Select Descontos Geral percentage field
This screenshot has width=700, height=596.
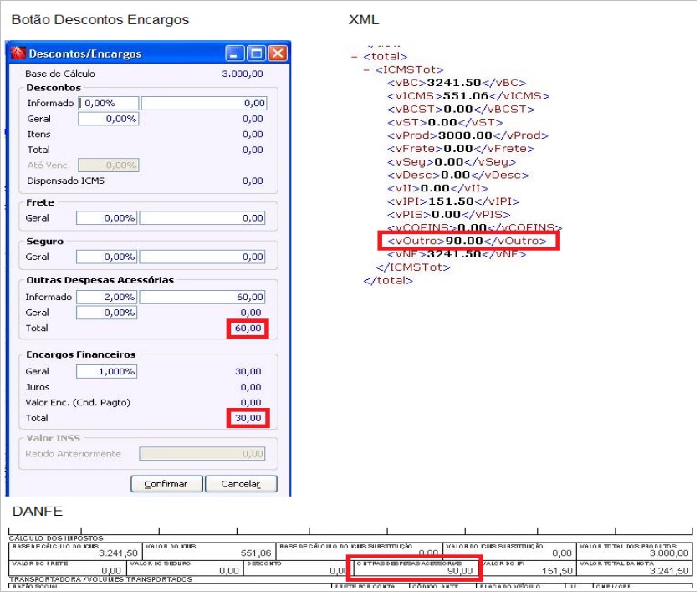109,119
